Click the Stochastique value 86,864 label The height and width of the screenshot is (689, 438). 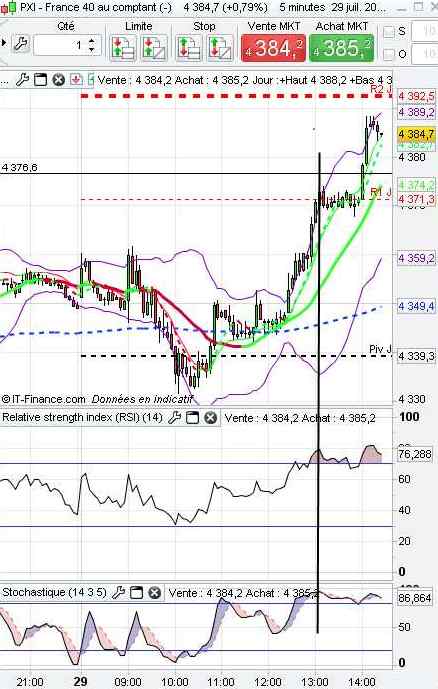[x=415, y=598]
